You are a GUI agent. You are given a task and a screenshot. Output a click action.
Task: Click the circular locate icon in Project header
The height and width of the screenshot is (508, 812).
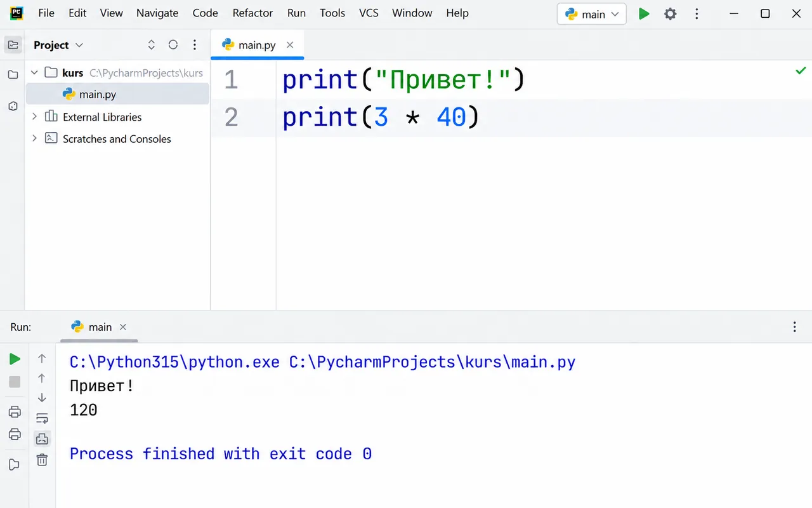[173, 45]
